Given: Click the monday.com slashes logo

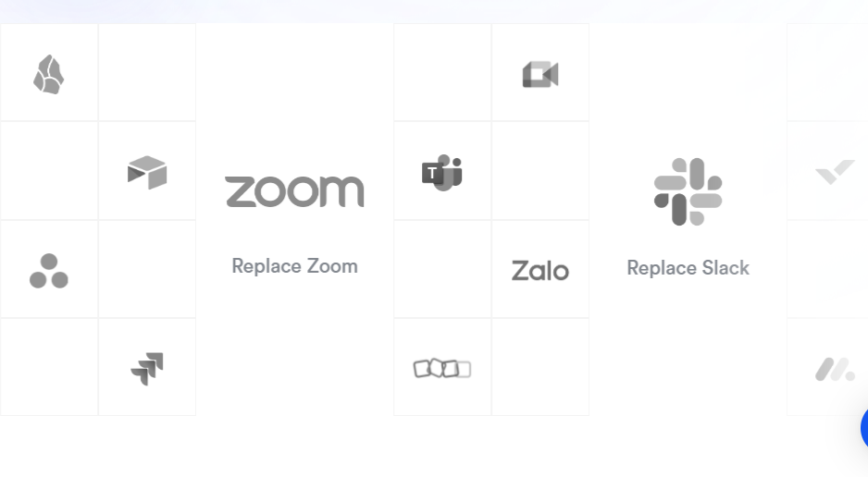Looking at the screenshot, I should 835,369.
